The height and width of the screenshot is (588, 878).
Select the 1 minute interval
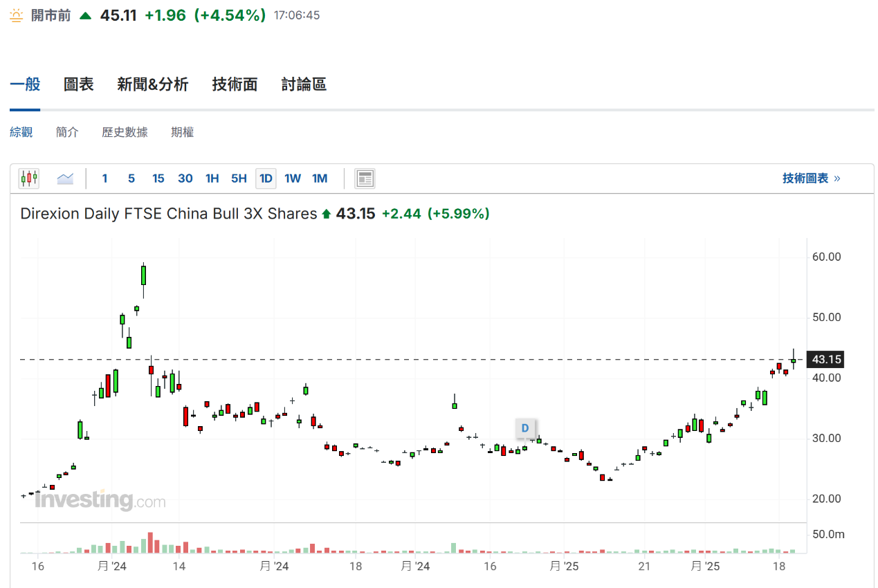(104, 178)
